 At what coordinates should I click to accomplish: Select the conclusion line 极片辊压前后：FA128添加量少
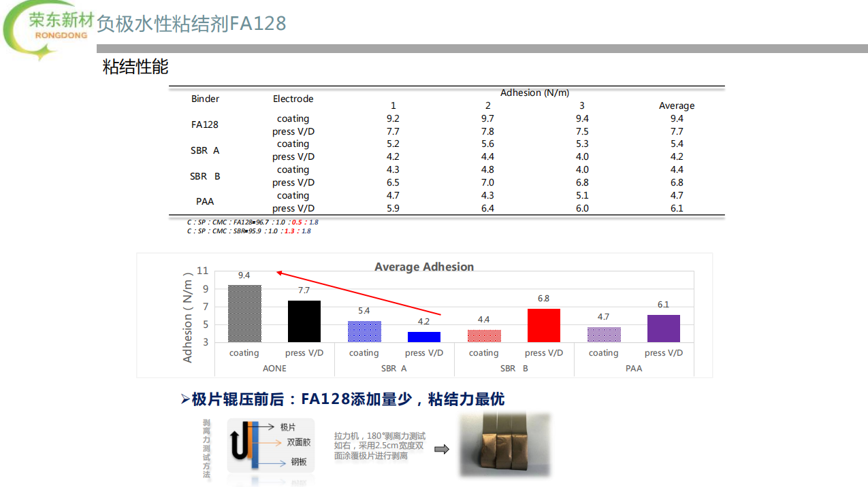pos(342,399)
